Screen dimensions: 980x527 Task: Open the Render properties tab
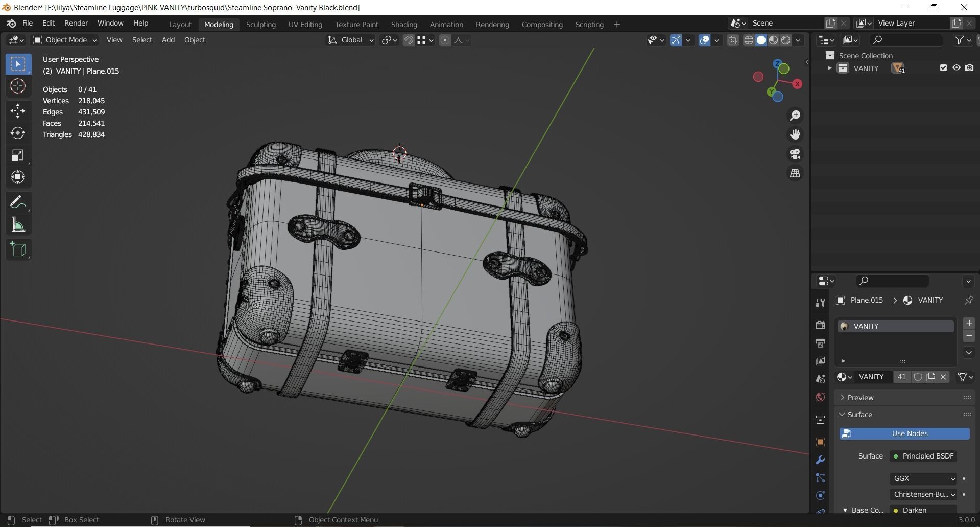coord(820,325)
